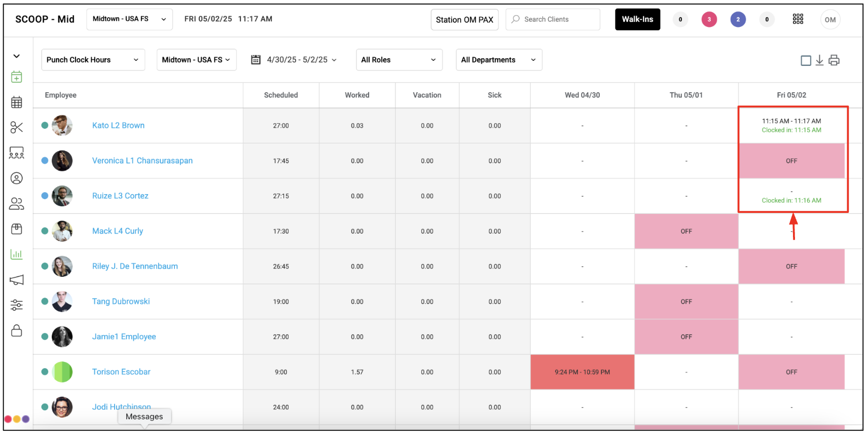Click the add appointment calendar-plus icon
The image size is (868, 436).
tap(17, 77)
